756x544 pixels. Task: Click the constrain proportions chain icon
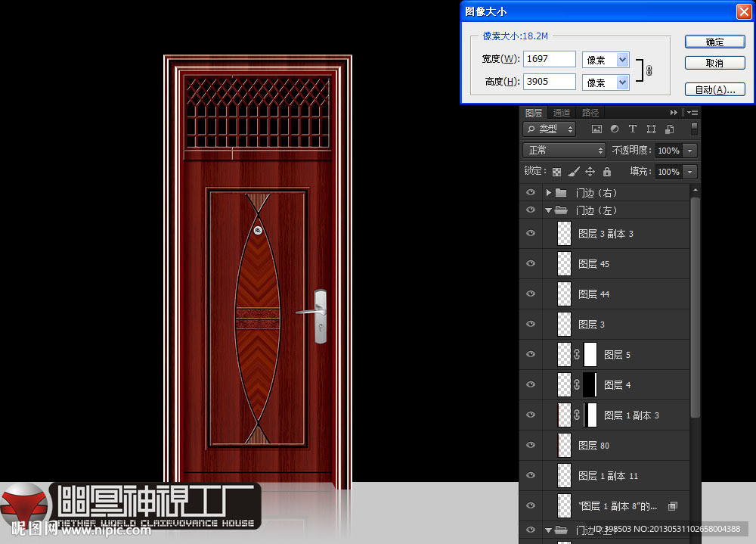click(649, 70)
